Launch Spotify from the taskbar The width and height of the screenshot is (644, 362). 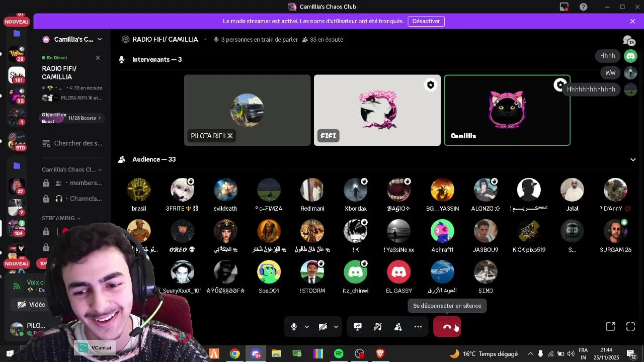click(339, 354)
